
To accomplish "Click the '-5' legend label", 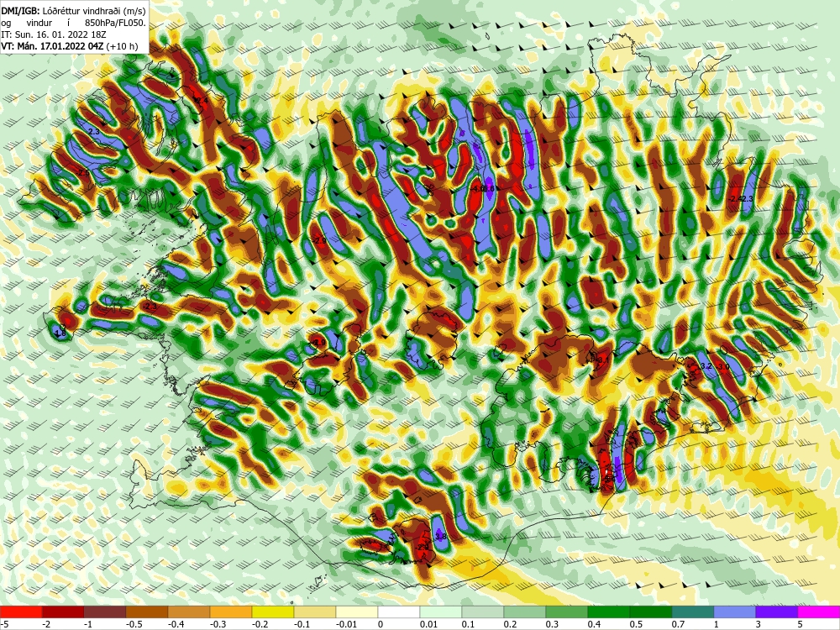I will (3, 624).
